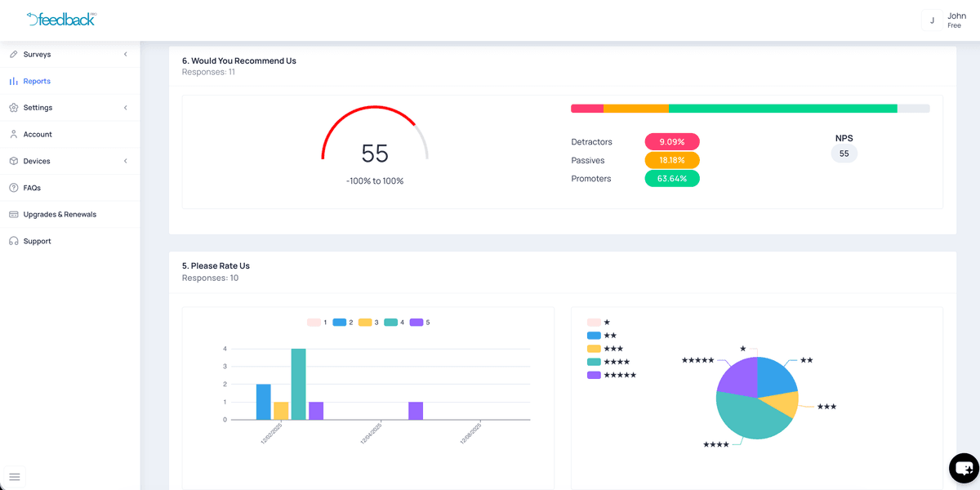Open the live chat bubble widget
This screenshot has height=490, width=980.
(964, 469)
